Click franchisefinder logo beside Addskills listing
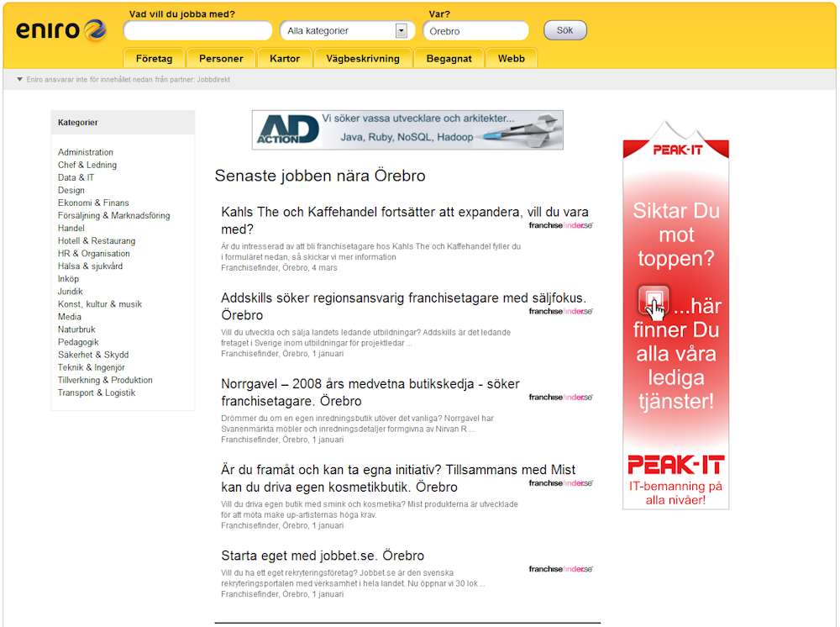840x627 pixels. (560, 311)
